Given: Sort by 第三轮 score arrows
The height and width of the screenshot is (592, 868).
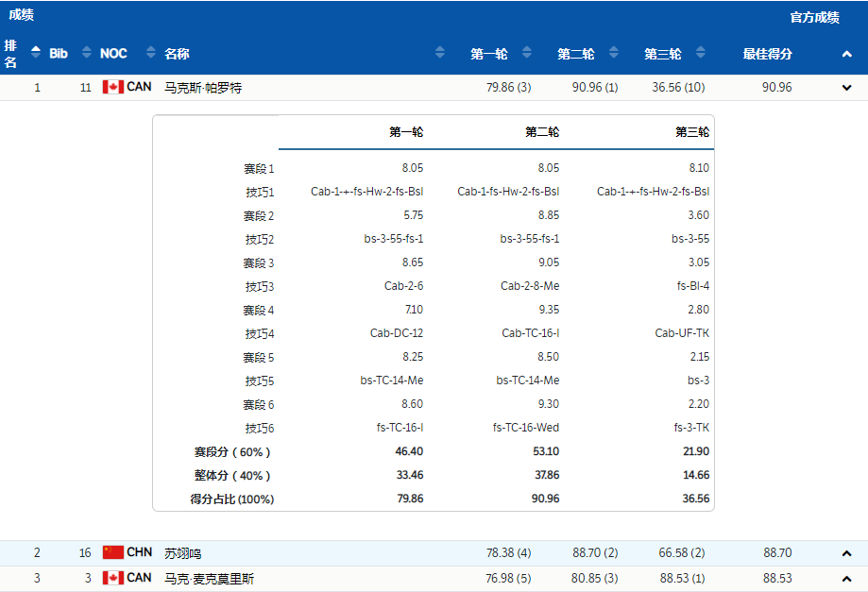Looking at the screenshot, I should (x=701, y=53).
